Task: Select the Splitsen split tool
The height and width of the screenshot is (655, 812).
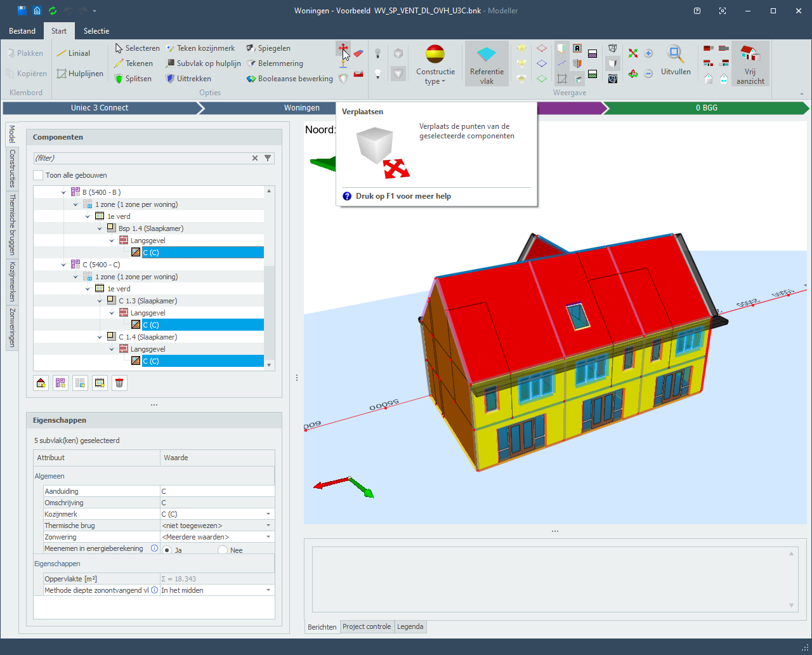Action: point(133,79)
